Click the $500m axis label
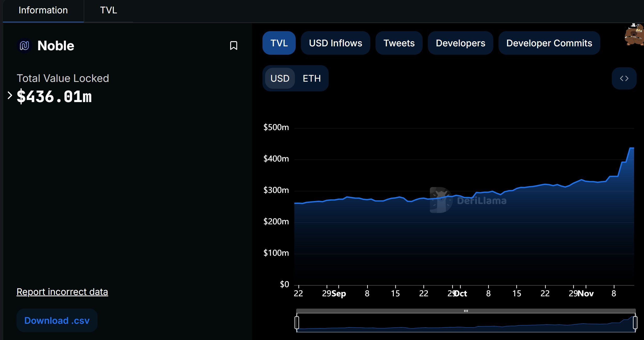 pos(276,127)
